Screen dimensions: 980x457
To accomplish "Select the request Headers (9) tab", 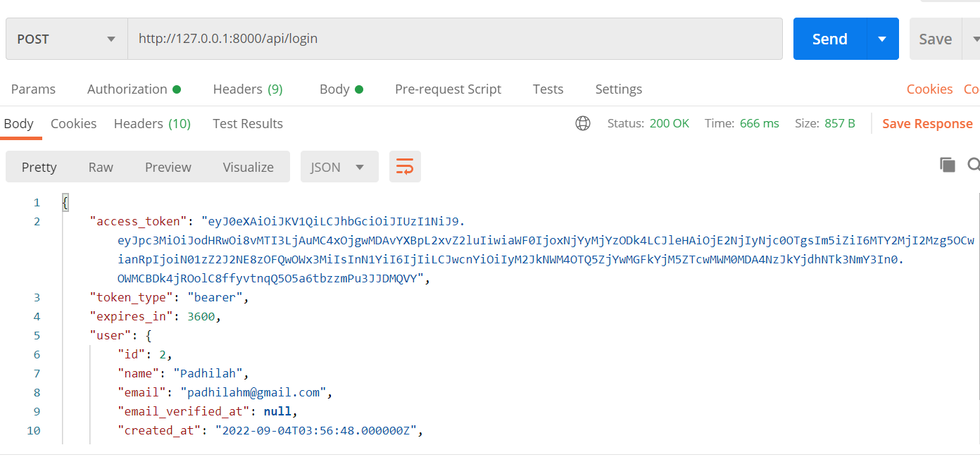I will click(x=248, y=89).
